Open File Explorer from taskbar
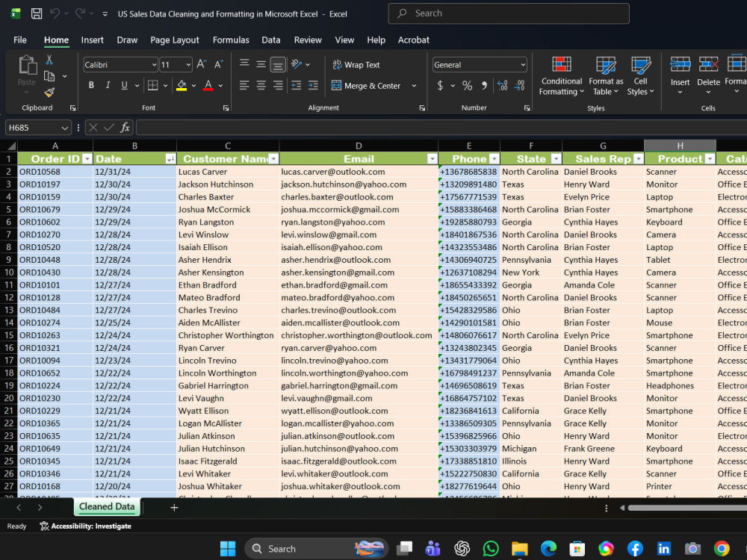 520,549
